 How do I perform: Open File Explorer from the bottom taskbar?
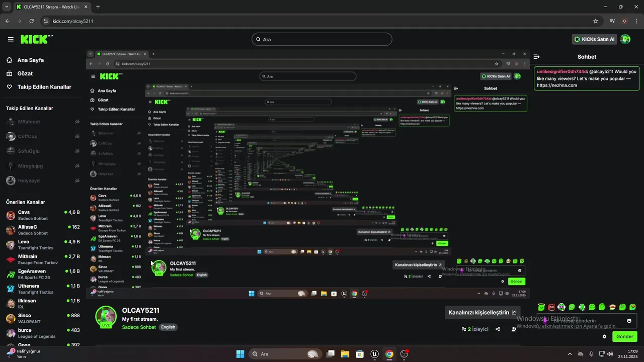point(345,354)
